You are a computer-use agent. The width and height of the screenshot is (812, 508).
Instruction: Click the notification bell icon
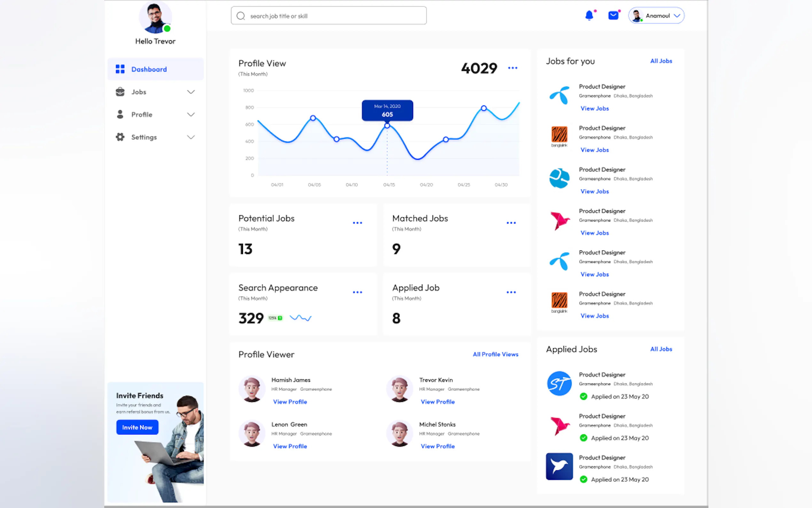click(x=589, y=15)
